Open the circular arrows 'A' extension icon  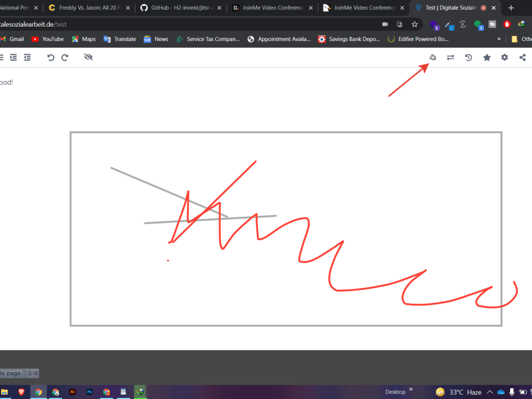[463, 24]
